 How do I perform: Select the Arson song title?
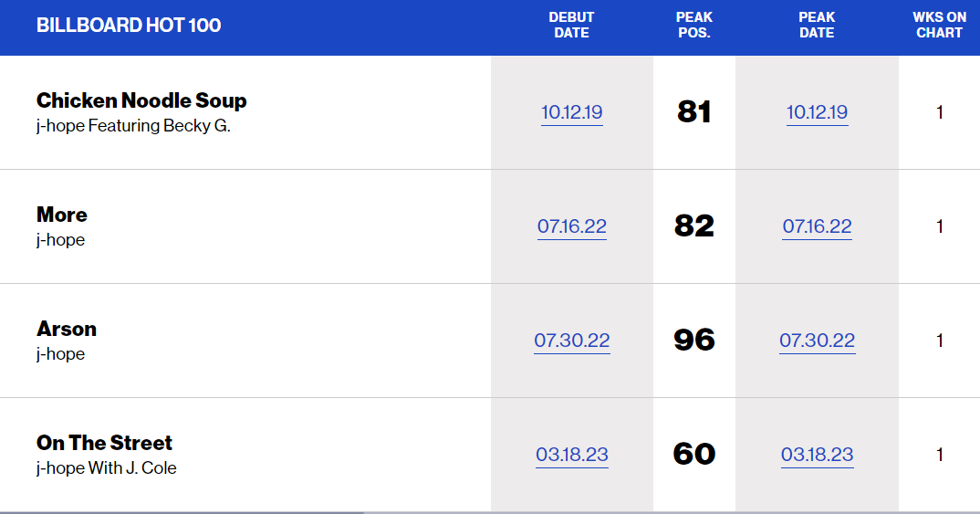[x=67, y=329]
